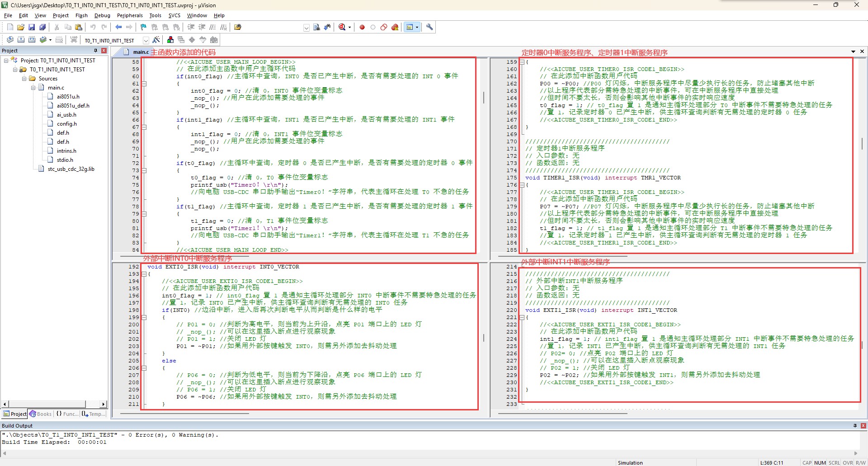Insert breakpoint using the red dot icon

click(362, 27)
